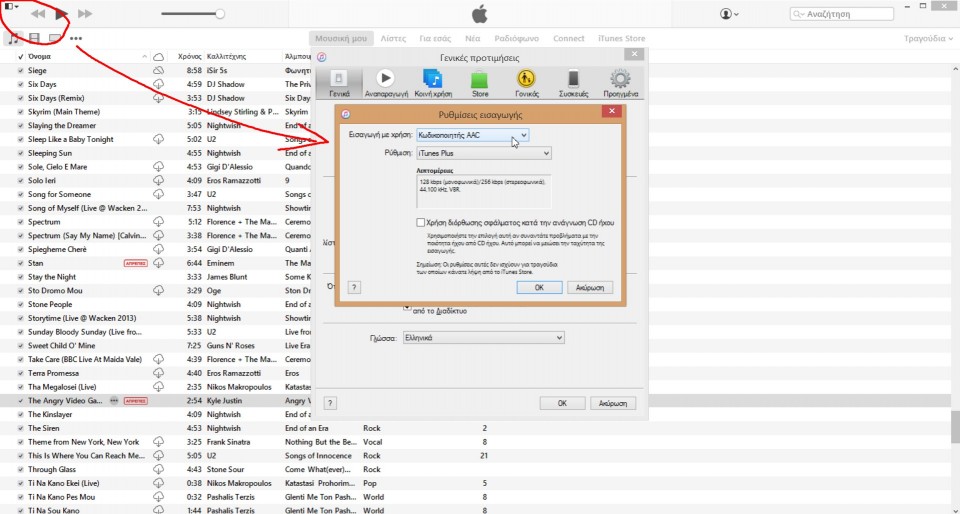Click the vertical scrollbar thumb of song list
Image resolution: width=960 pixels, height=514 pixels.
(x=954, y=426)
